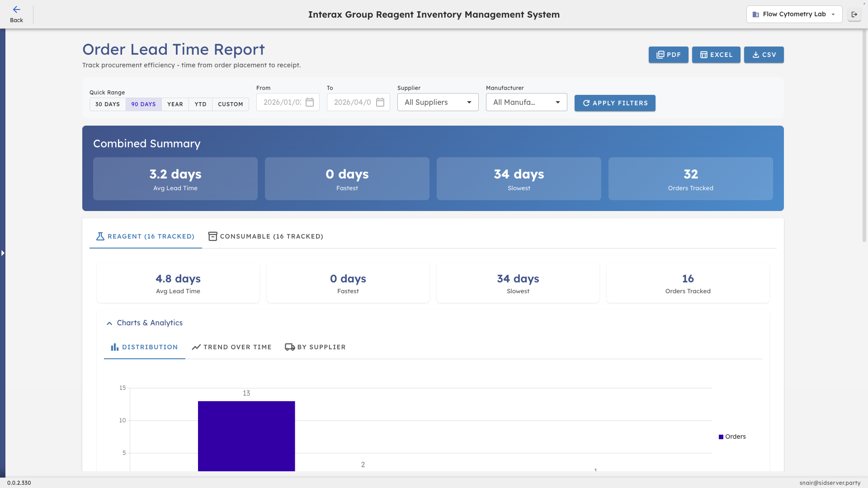
Task: Select the 30 DAYS quick range option
Action: 108,104
